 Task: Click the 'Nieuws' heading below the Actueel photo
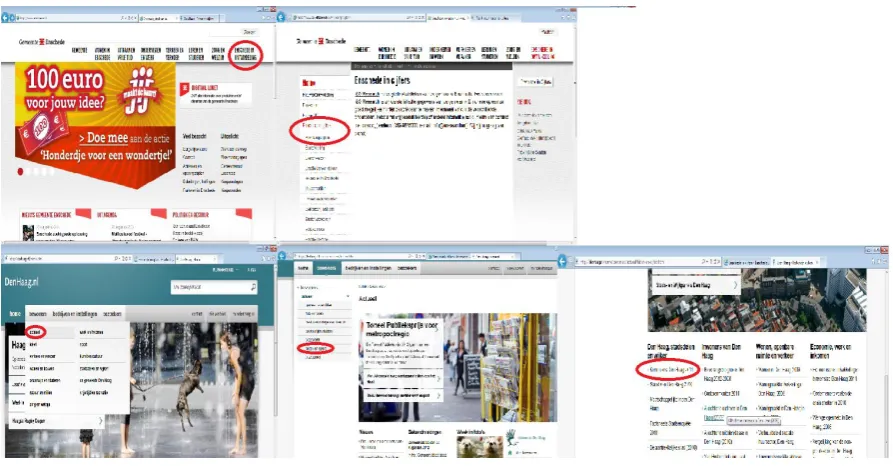click(366, 432)
